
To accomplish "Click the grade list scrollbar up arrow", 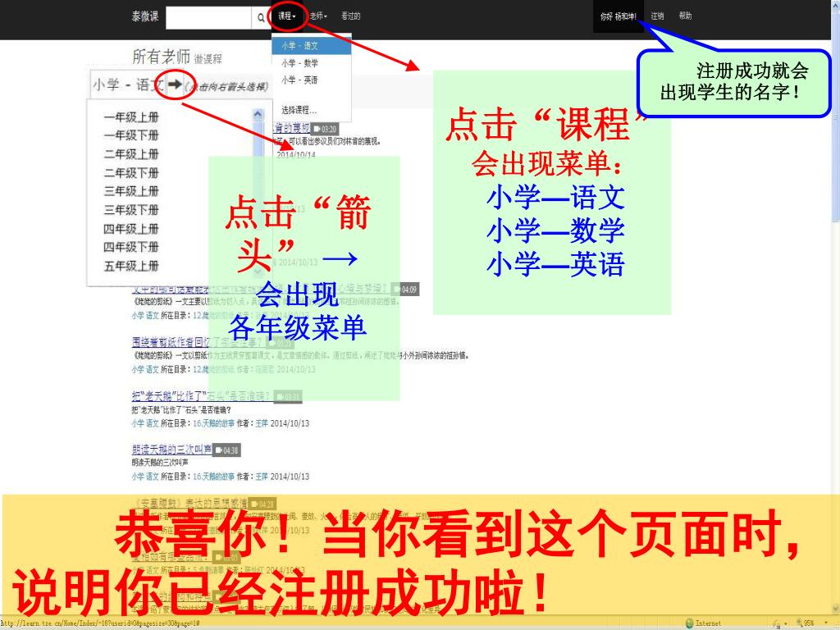I will pos(258,114).
